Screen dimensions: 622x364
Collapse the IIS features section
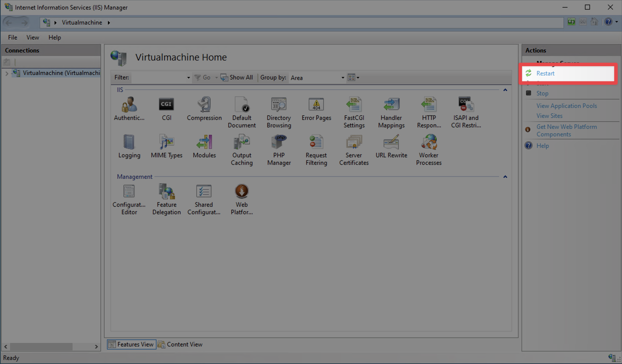(x=505, y=90)
